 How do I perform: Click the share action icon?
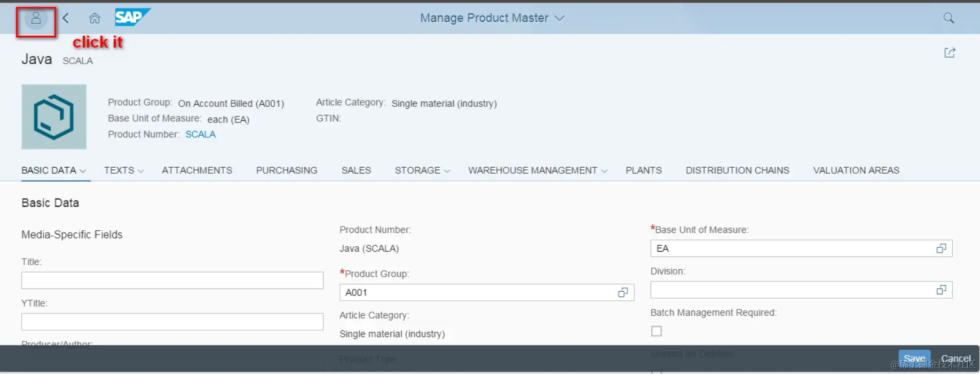click(950, 52)
